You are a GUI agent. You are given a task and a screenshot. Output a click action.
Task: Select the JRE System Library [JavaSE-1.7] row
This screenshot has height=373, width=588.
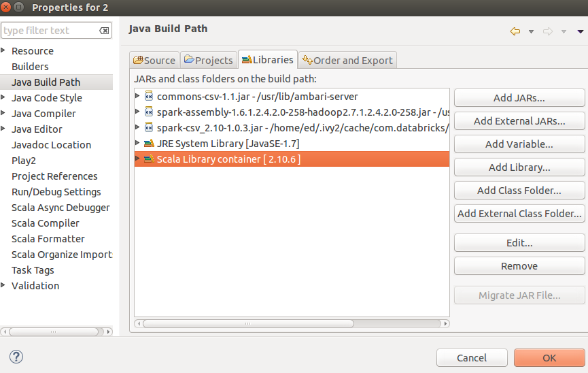coord(292,143)
